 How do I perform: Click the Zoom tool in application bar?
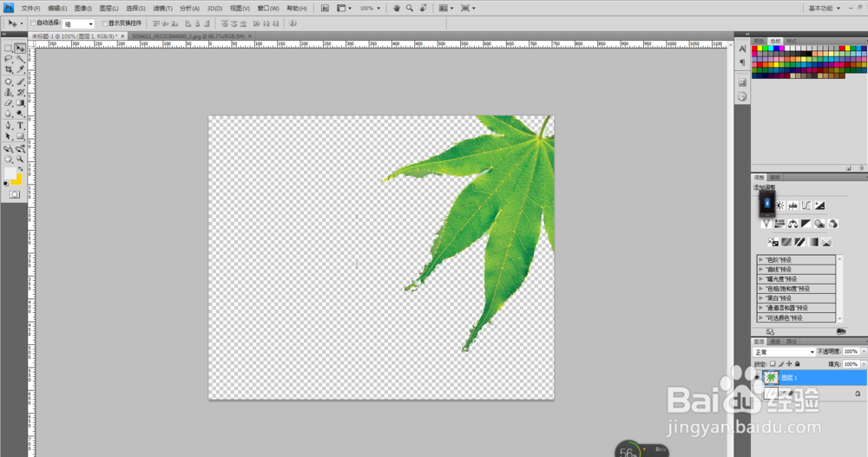pyautogui.click(x=410, y=9)
